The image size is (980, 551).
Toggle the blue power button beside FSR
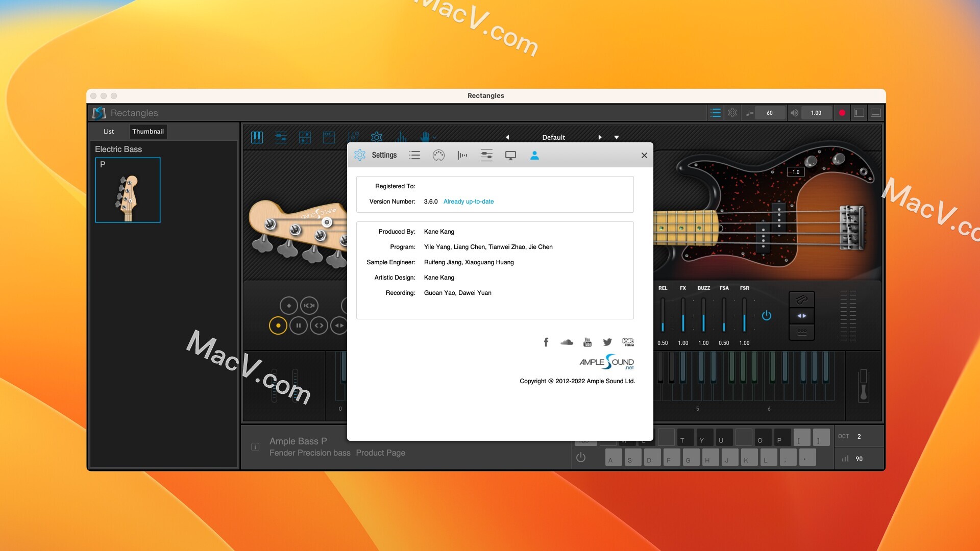pos(767,315)
